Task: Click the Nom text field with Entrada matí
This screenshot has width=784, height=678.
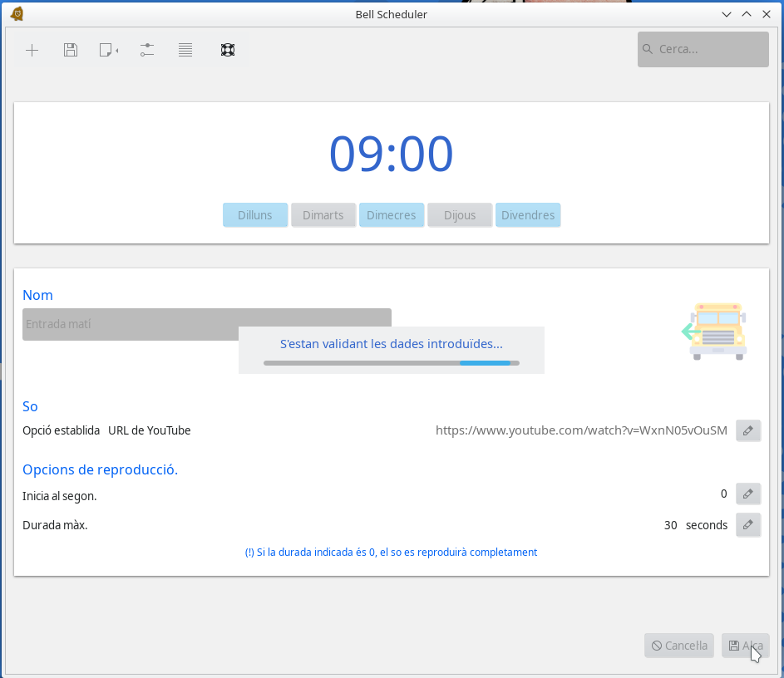Action: [x=125, y=324]
